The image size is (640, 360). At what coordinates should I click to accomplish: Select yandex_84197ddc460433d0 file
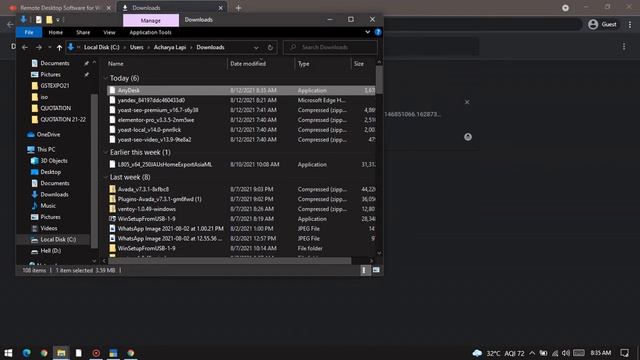(x=241, y=100)
